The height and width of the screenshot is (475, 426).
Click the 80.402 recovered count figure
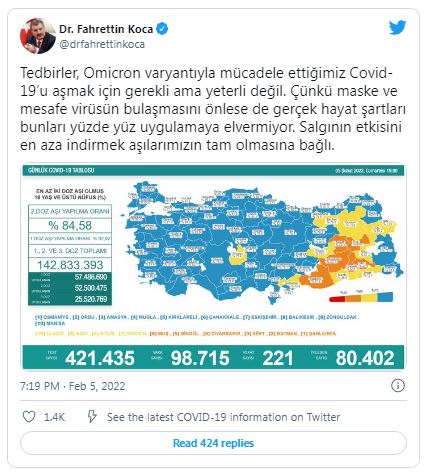pos(365,358)
